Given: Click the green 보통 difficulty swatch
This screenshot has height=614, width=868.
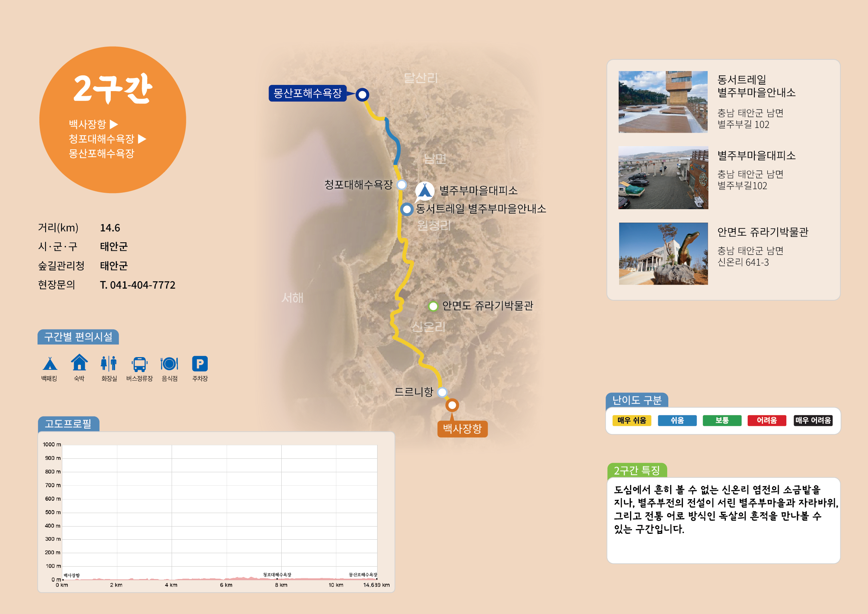Looking at the screenshot, I should (722, 421).
